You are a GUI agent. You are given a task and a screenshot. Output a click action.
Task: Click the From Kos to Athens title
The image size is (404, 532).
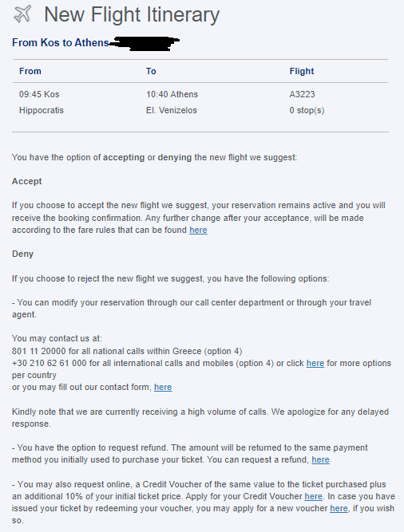61,43
